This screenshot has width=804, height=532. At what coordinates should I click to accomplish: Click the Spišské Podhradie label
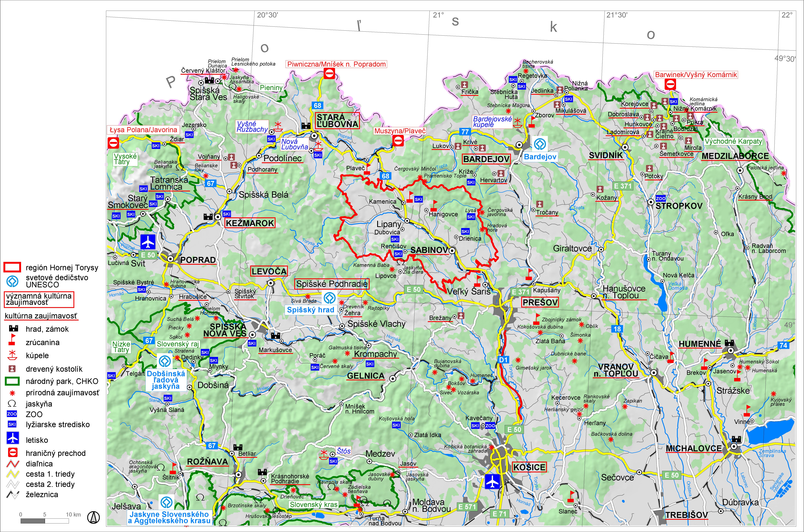332,284
